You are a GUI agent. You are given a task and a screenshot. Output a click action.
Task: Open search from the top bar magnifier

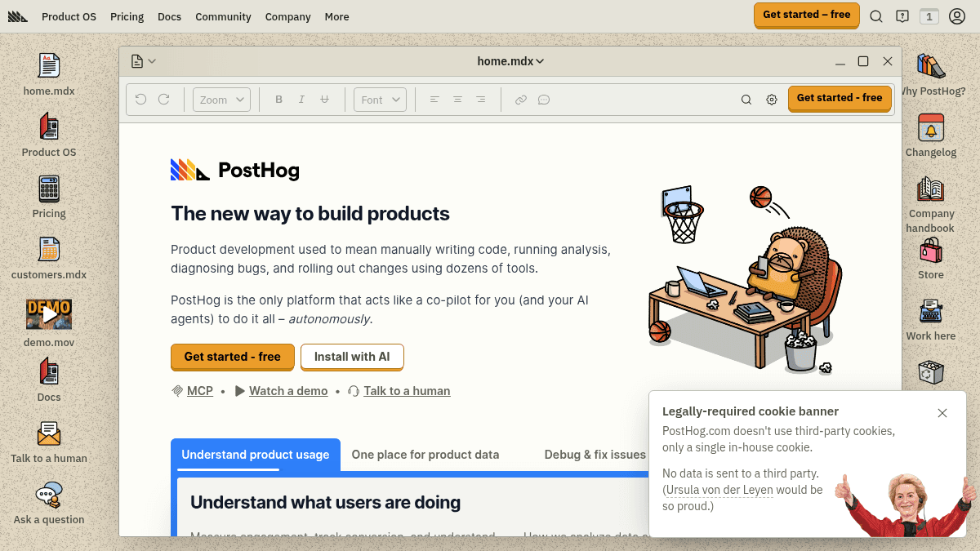[x=876, y=16]
